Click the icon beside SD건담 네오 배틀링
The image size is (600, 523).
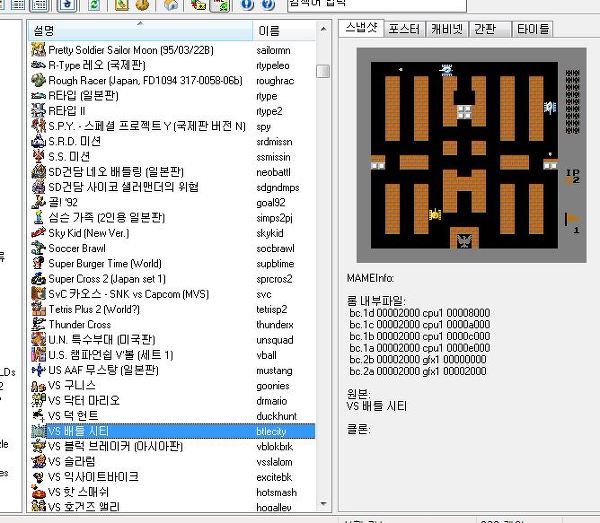click(x=38, y=171)
